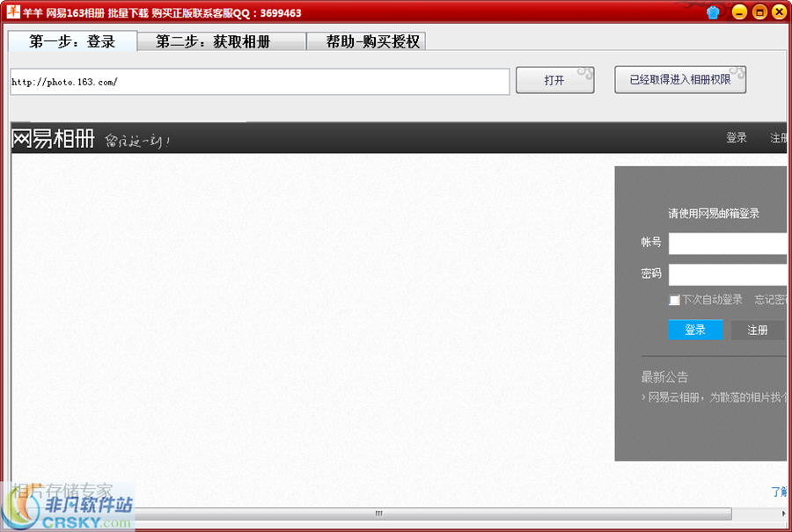Click the 登录 link in the page header

point(736,137)
